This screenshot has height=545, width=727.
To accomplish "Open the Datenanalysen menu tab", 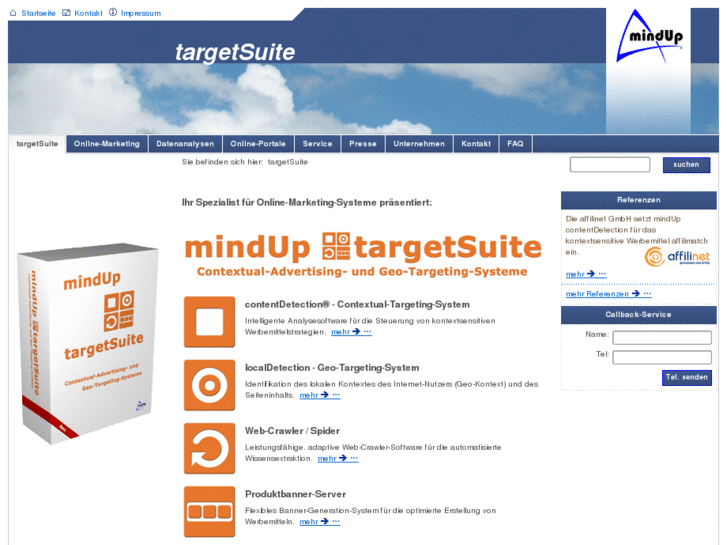I will coord(185,144).
